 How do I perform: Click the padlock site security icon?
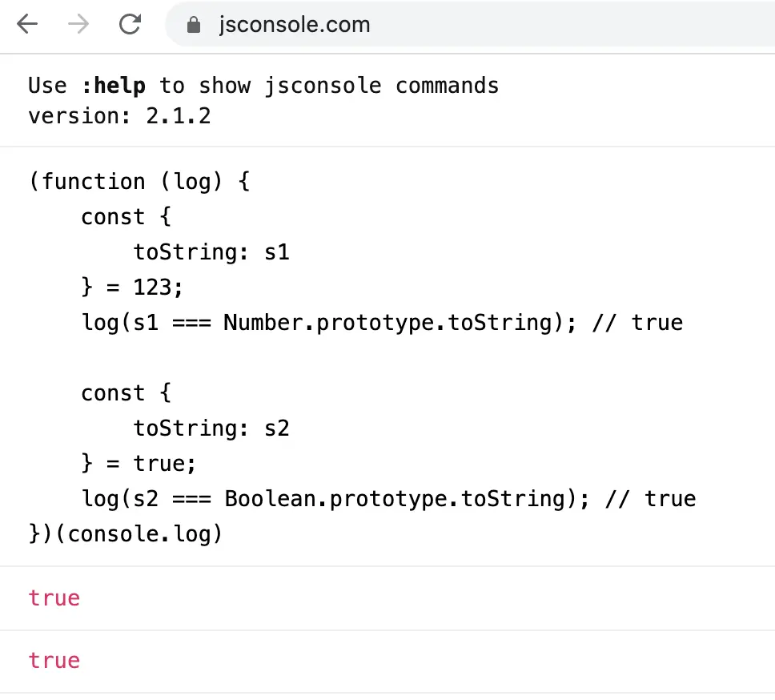(x=193, y=24)
